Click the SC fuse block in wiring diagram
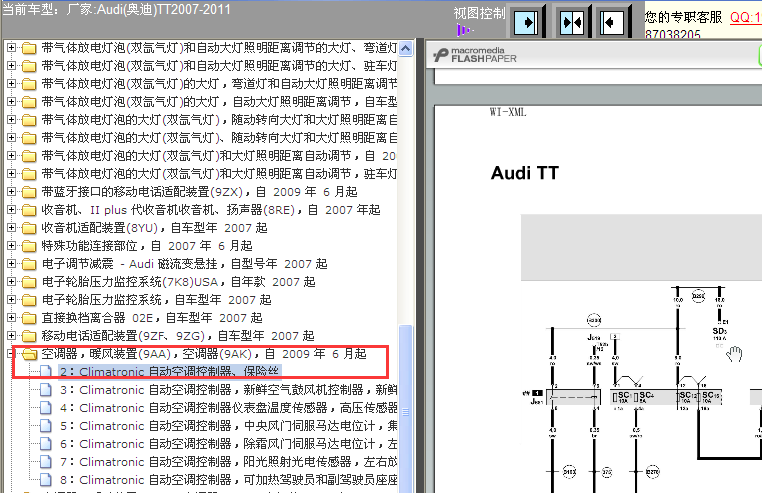Viewport: 762px width, 493px height. [x=666, y=397]
